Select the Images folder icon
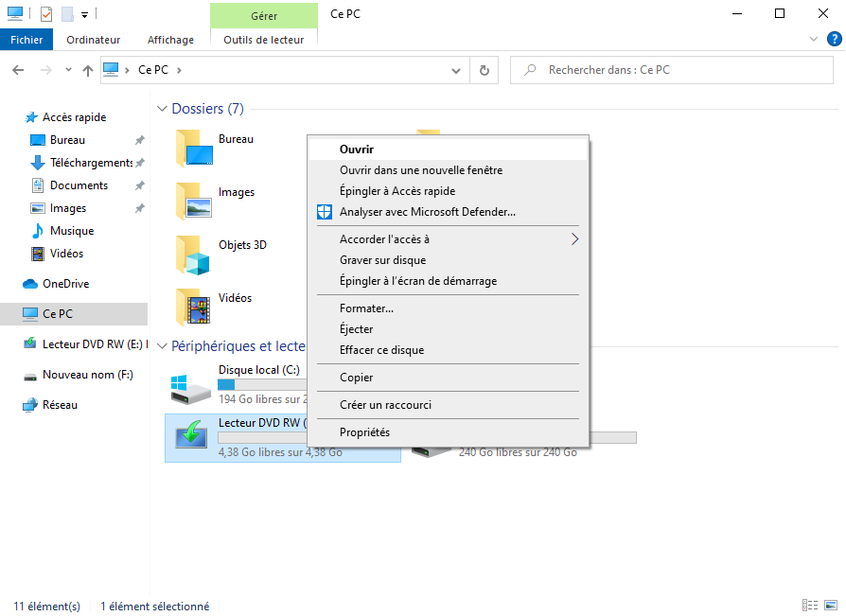Screen dimensions: 846x616 click(x=194, y=202)
